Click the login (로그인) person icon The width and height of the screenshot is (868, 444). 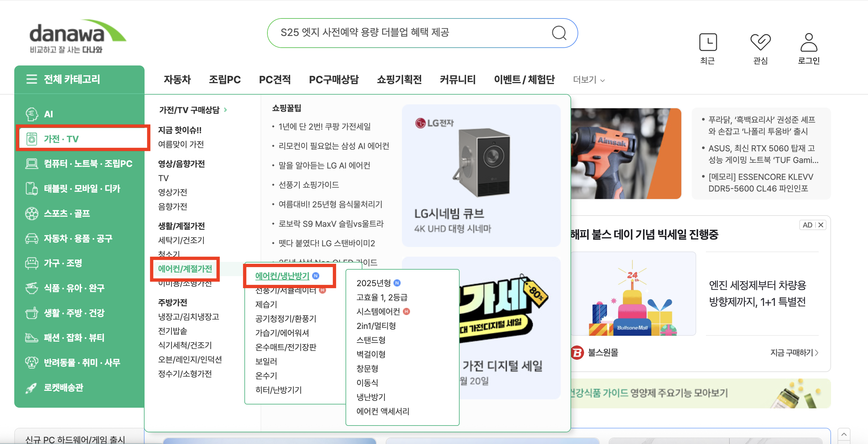[x=808, y=42]
